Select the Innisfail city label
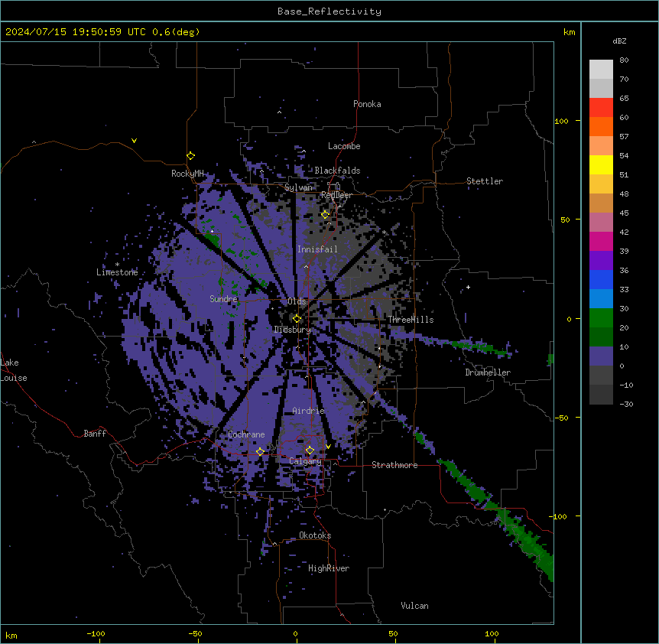Viewport: 659px width, 644px height. tap(317, 249)
